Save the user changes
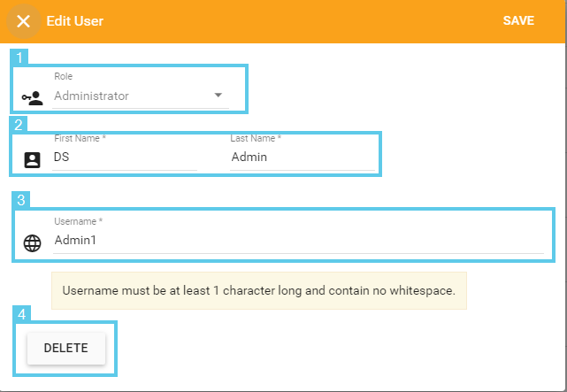The width and height of the screenshot is (567, 392). 518,20
